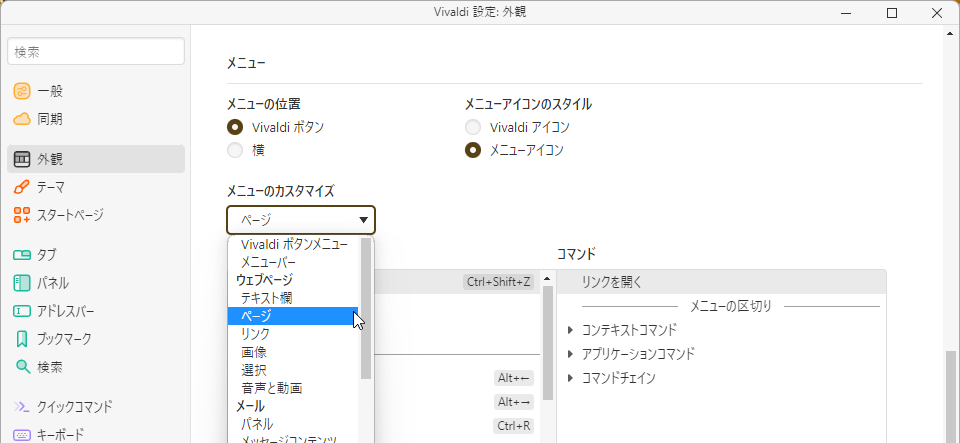Screen dimensions: 960x443
Task: Click the 外観 window icon in sidebar
Action: (22, 160)
